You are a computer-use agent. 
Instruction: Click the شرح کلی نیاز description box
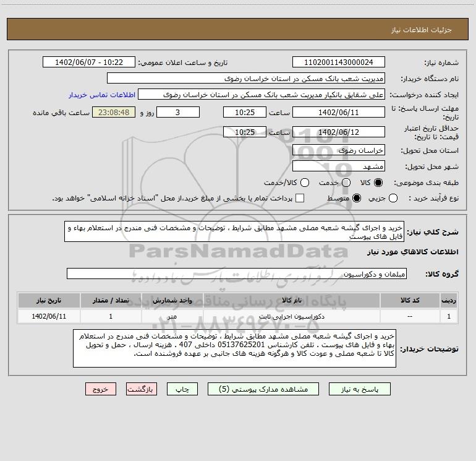click(234, 231)
